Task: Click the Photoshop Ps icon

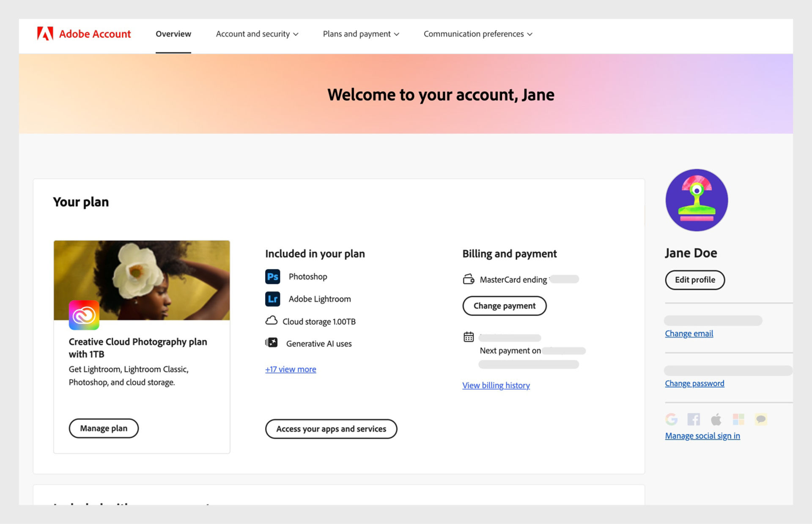Action: click(x=272, y=277)
